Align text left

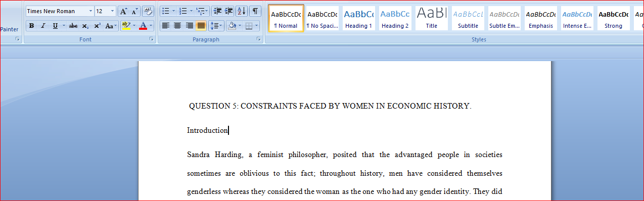[x=166, y=25]
